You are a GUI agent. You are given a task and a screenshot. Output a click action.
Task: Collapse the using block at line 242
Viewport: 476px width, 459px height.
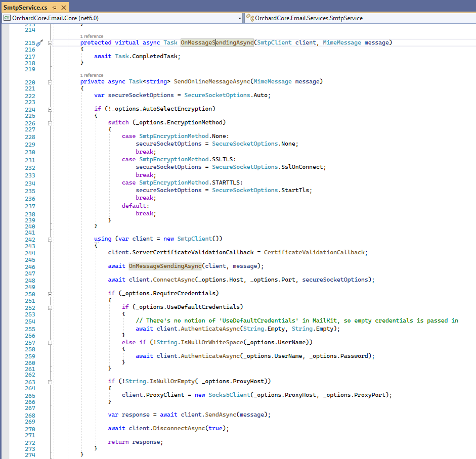[x=50, y=240]
